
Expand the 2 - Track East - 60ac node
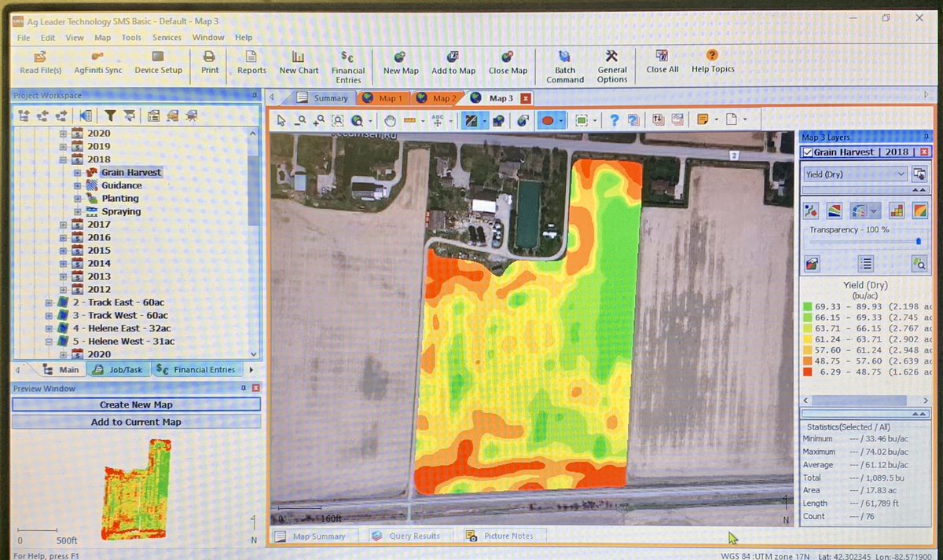(50, 302)
